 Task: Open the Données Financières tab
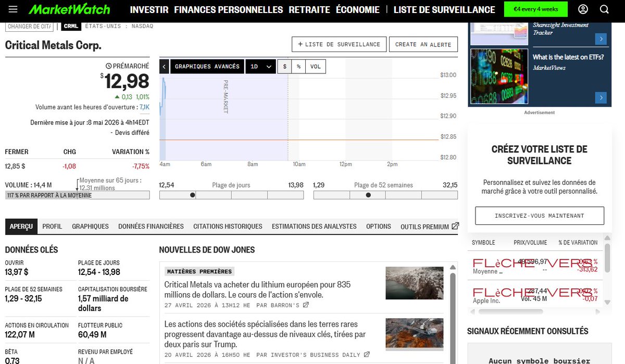click(x=151, y=227)
